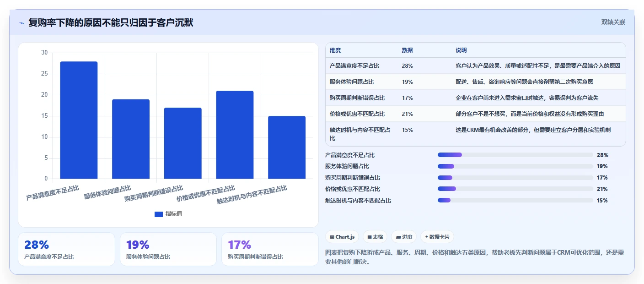Select the 进度 tag
The width and height of the screenshot is (644, 284).
coord(404,237)
